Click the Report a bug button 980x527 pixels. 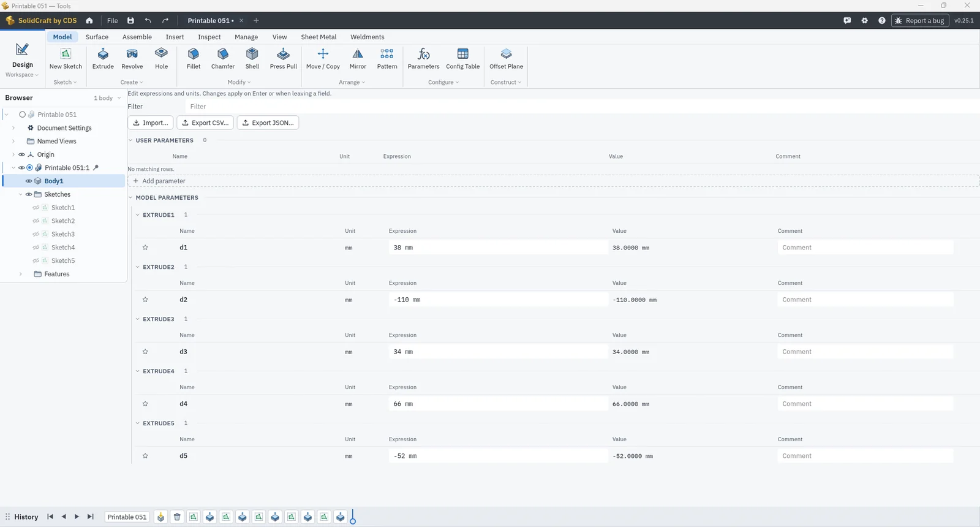(x=920, y=20)
